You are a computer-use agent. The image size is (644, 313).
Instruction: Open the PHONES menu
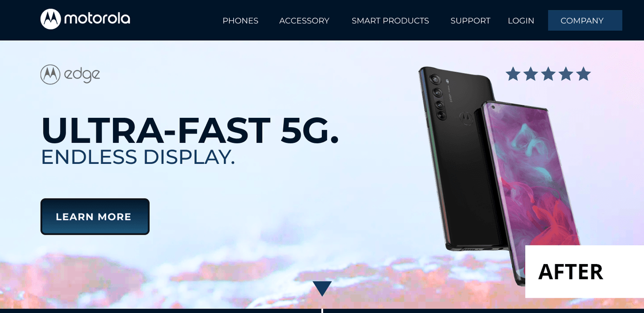point(240,21)
